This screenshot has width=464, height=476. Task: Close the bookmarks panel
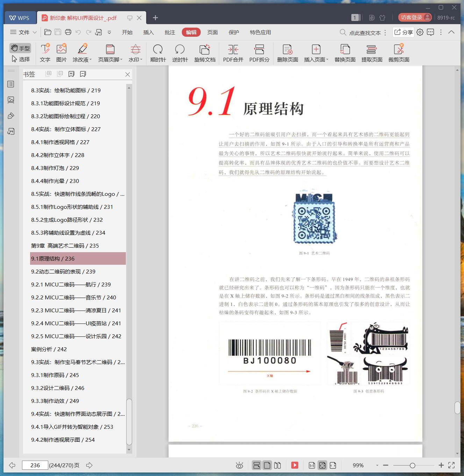point(128,74)
